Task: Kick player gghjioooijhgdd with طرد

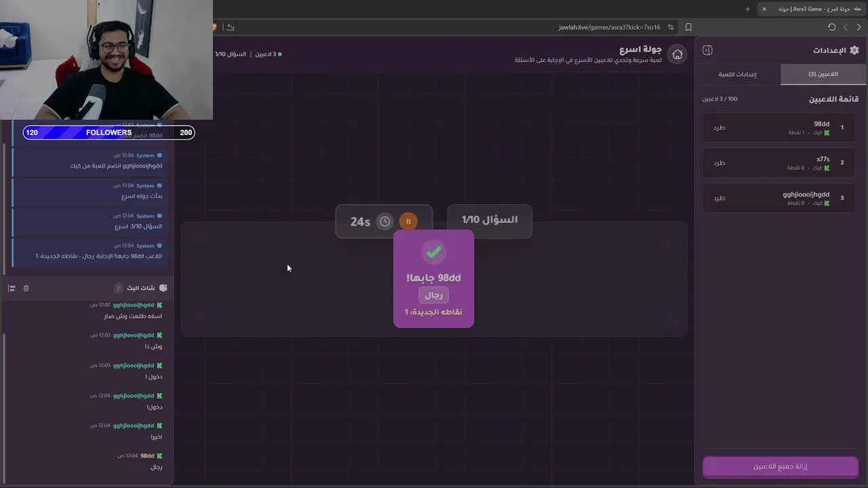Action: (719, 198)
